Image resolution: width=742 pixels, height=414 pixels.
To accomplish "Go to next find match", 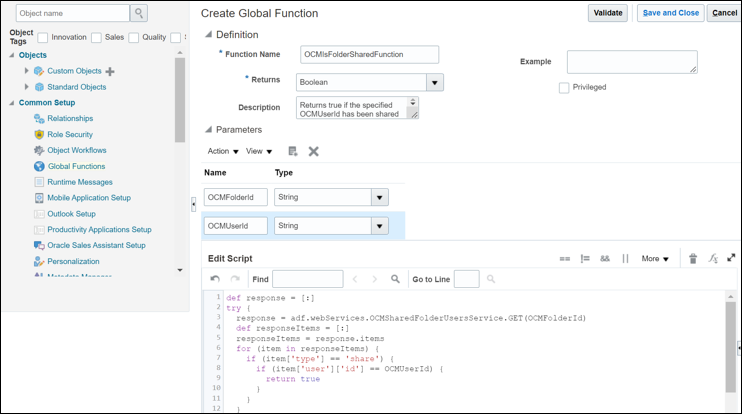I will click(374, 279).
